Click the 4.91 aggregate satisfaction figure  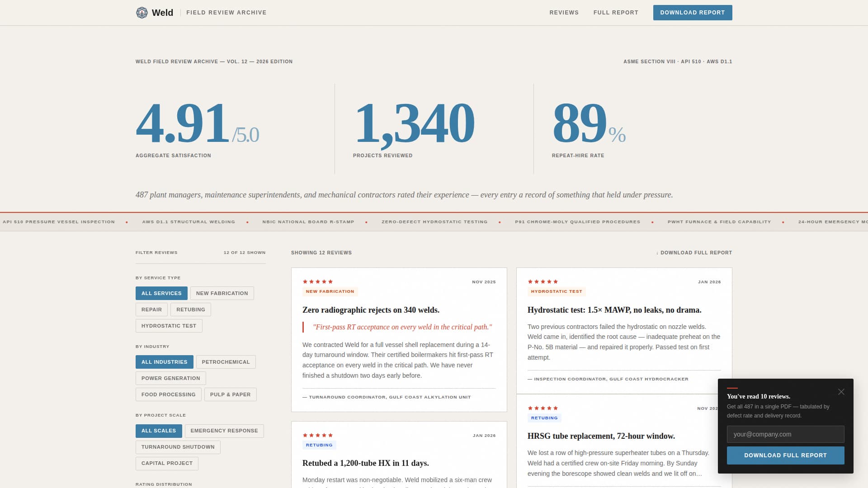pos(198,123)
